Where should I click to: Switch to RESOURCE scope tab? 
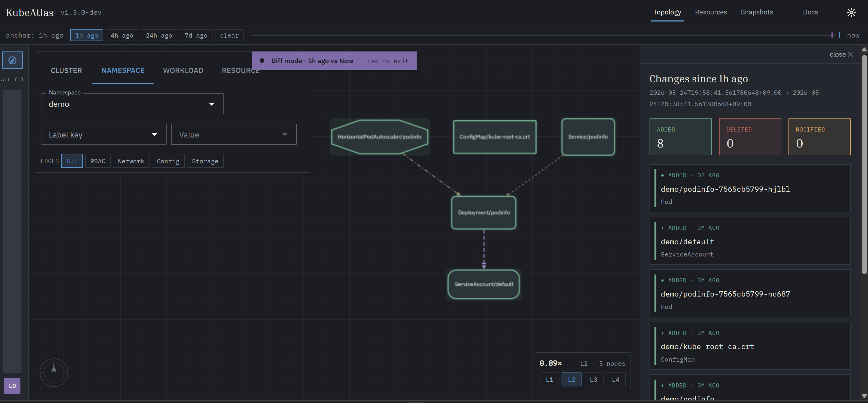(240, 71)
